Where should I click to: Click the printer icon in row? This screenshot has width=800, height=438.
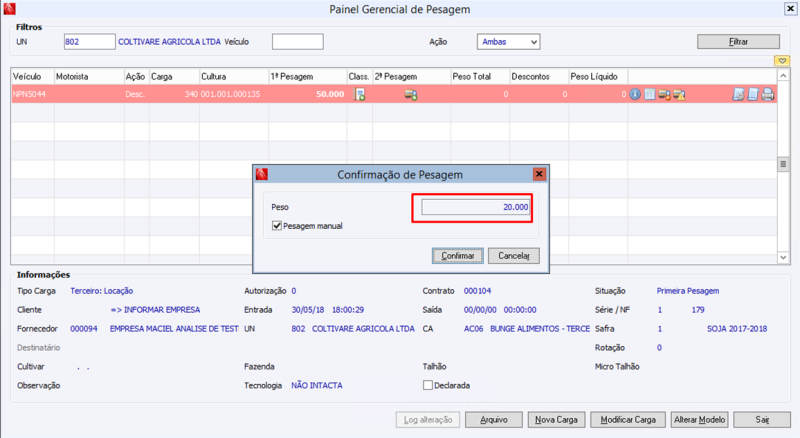[768, 94]
